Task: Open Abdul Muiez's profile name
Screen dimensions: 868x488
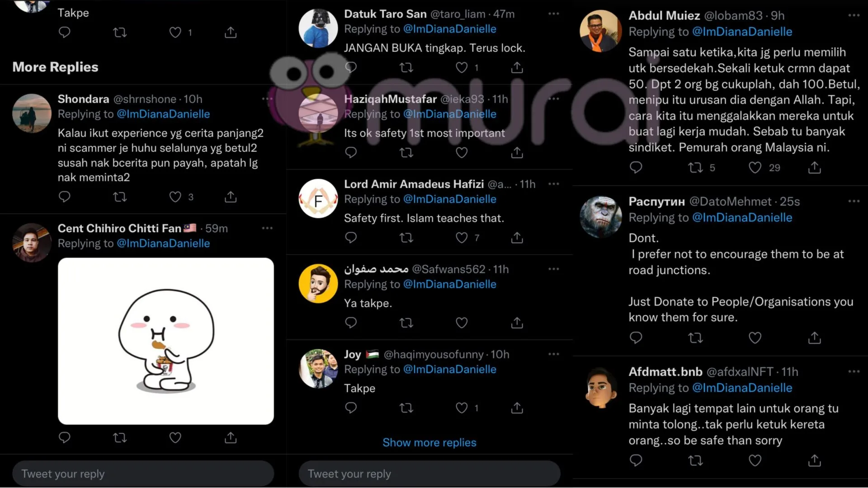Action: pos(664,15)
